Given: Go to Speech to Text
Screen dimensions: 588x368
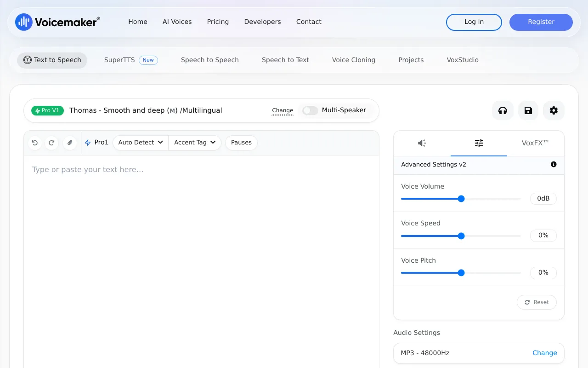Looking at the screenshot, I should point(285,60).
